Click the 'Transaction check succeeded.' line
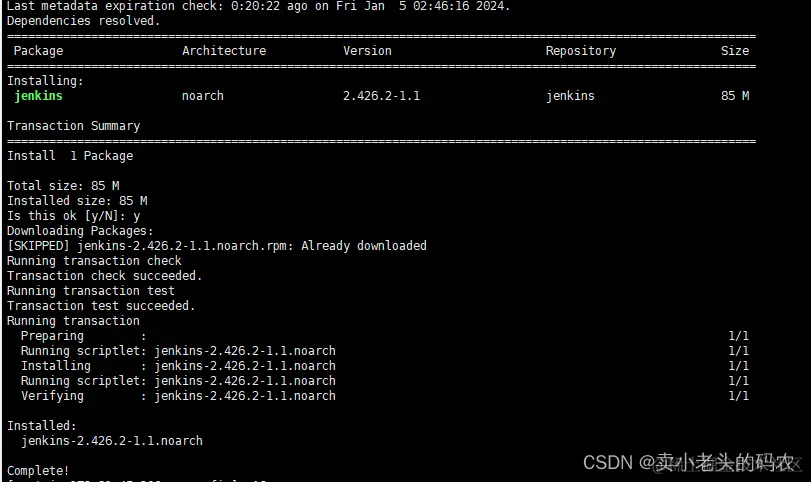The image size is (811, 482). (x=104, y=276)
